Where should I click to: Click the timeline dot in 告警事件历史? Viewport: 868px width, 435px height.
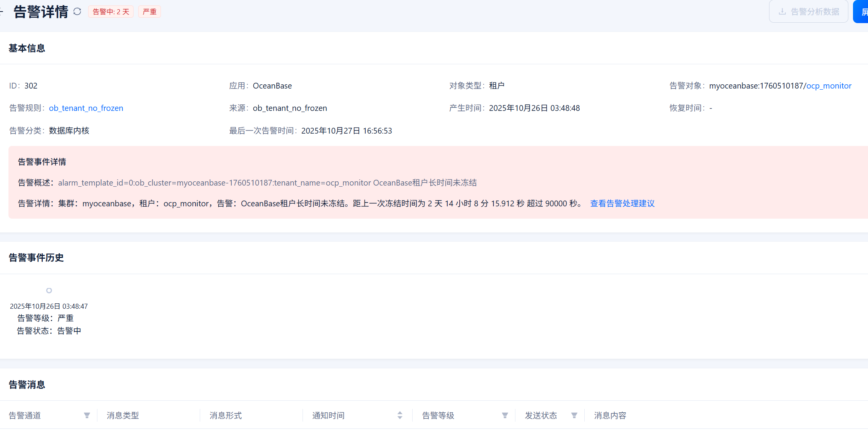coord(49,291)
